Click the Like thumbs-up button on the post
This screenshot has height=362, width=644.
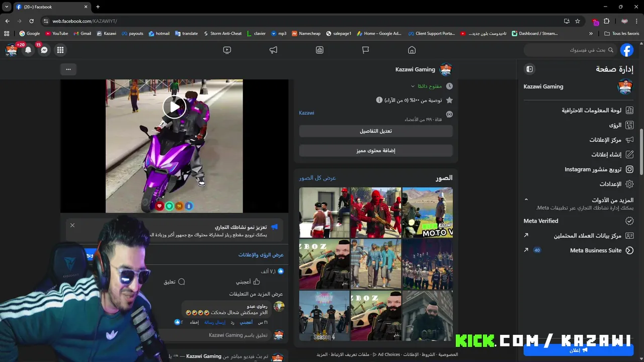[x=248, y=282]
